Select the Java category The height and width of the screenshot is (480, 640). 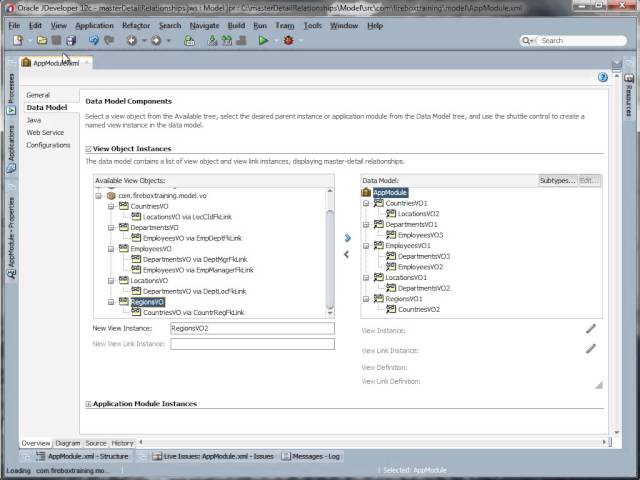pos(34,120)
